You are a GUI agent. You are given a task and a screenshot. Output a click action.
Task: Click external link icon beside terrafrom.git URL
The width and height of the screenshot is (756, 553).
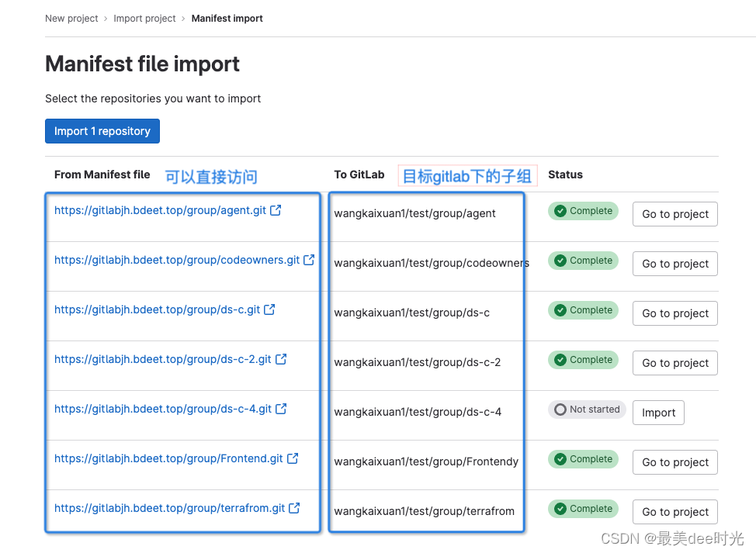point(294,508)
